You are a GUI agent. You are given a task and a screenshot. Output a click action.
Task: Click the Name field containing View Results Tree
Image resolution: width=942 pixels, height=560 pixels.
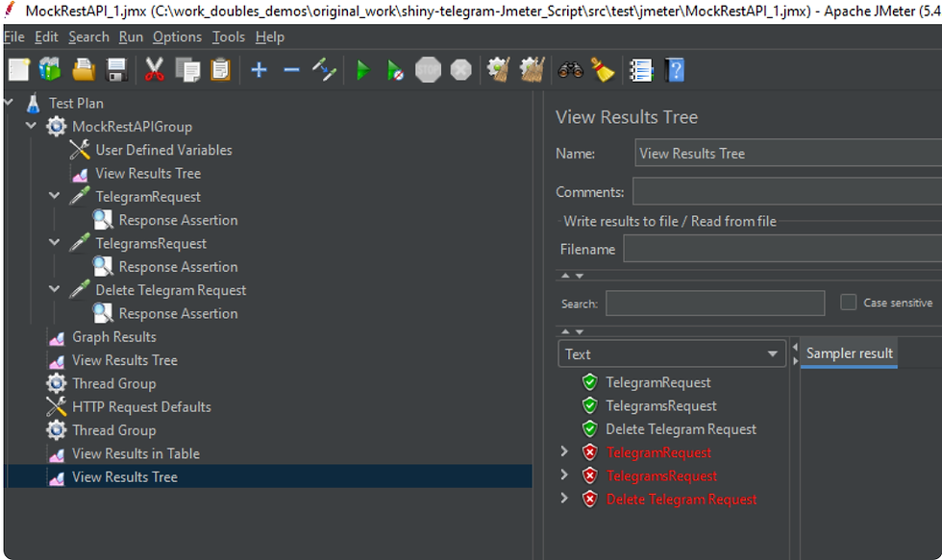788,153
